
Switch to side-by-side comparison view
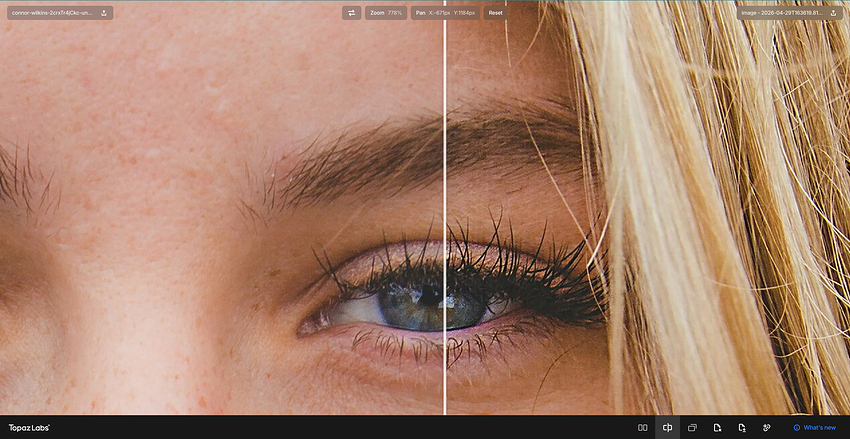pyautogui.click(x=642, y=428)
